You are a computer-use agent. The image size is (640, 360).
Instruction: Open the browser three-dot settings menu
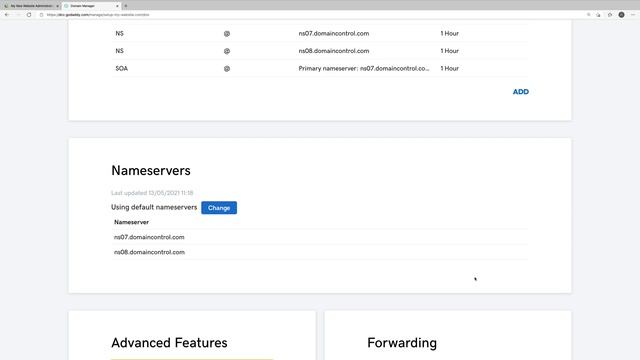click(633, 15)
